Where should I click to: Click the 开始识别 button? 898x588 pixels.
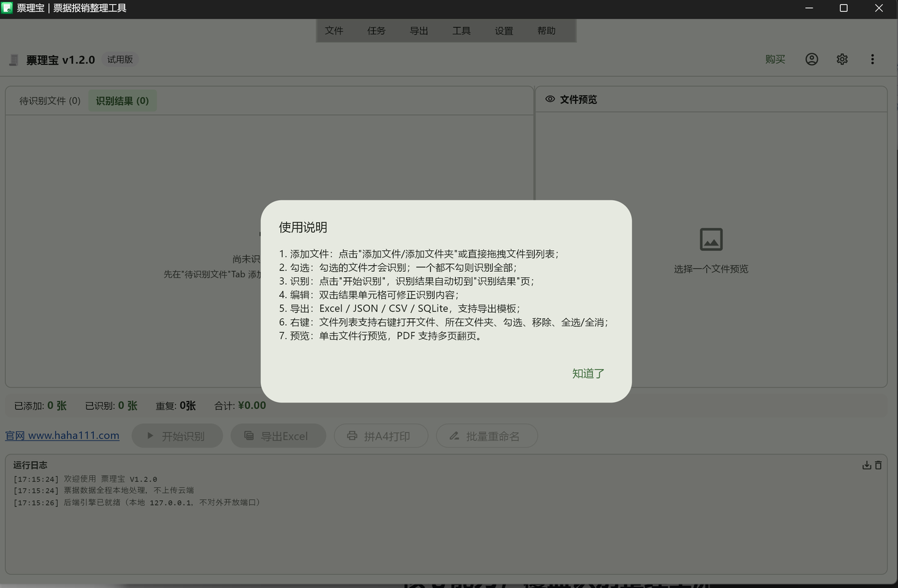coord(177,436)
